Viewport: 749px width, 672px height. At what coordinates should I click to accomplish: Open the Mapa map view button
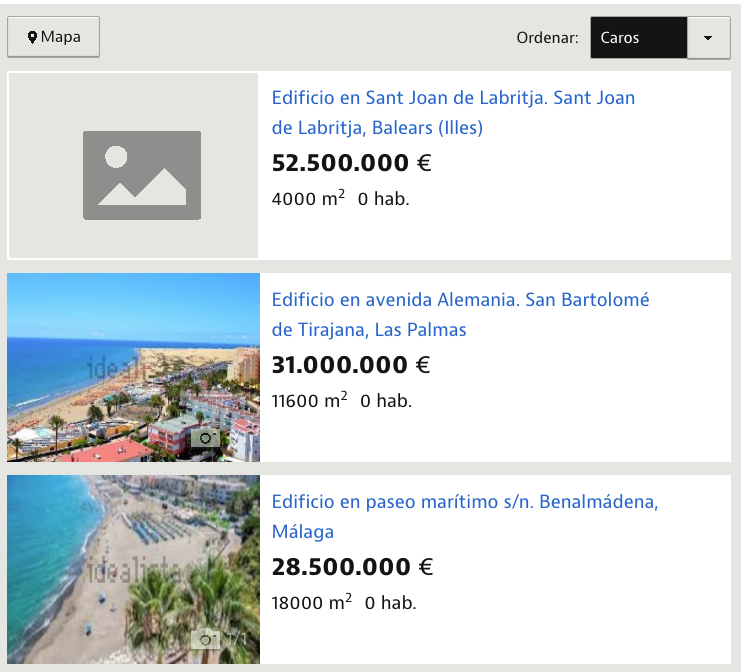(x=54, y=38)
